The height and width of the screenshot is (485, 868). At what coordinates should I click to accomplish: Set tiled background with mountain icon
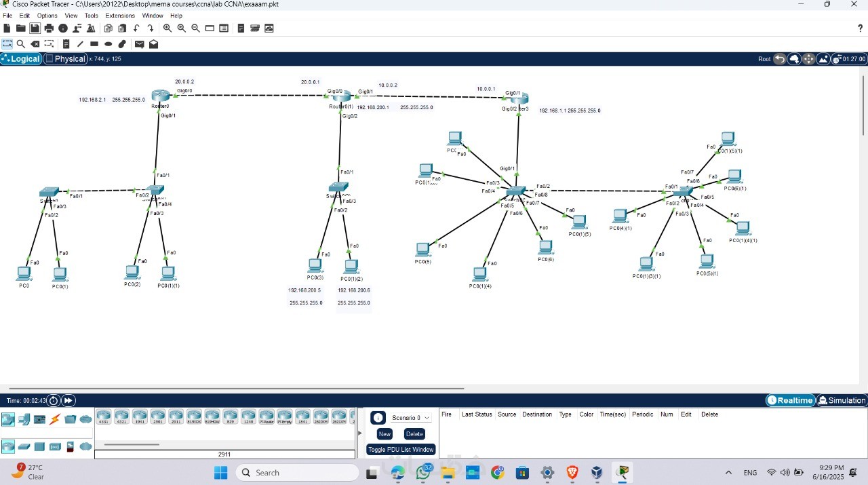(x=823, y=59)
